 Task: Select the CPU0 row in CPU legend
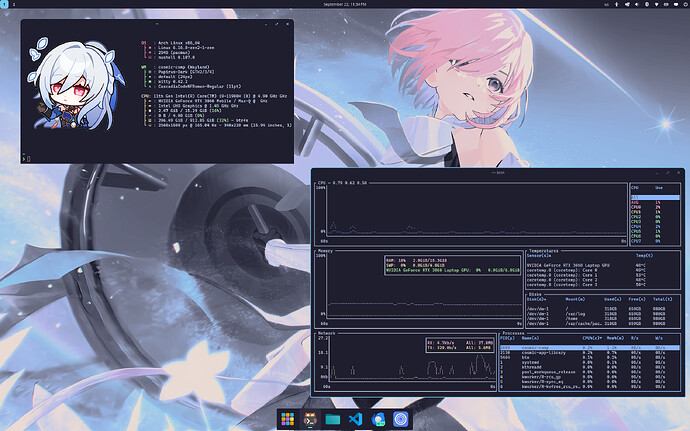pos(655,207)
